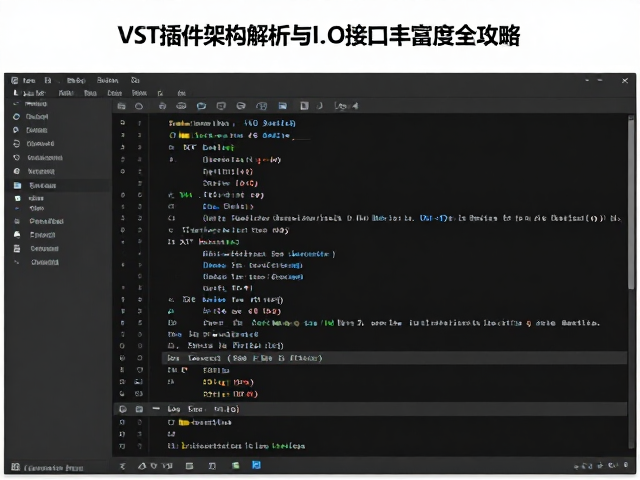Click the circle icon in the editor toolbar

click(x=139, y=106)
